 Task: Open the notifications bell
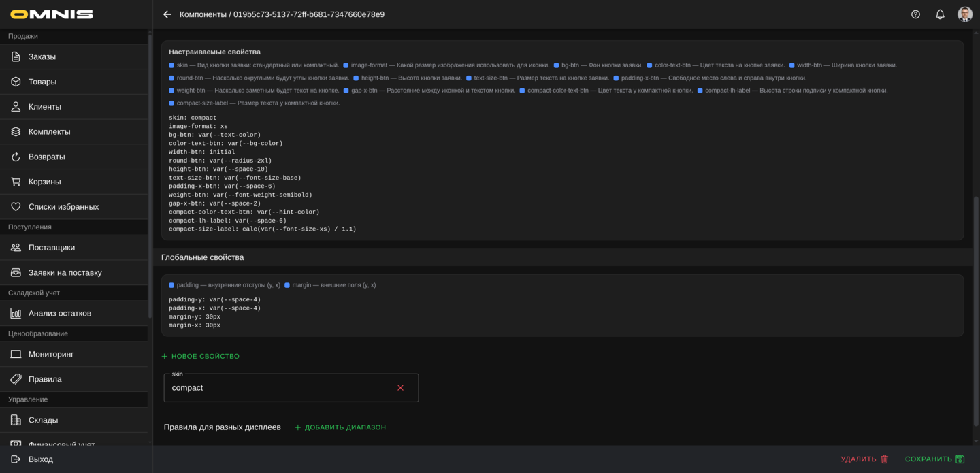coord(940,14)
